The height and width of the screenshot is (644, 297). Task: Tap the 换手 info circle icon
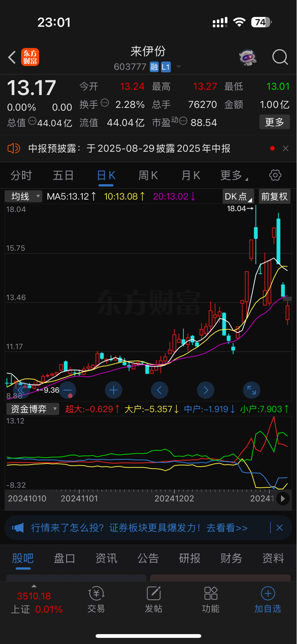point(105,103)
